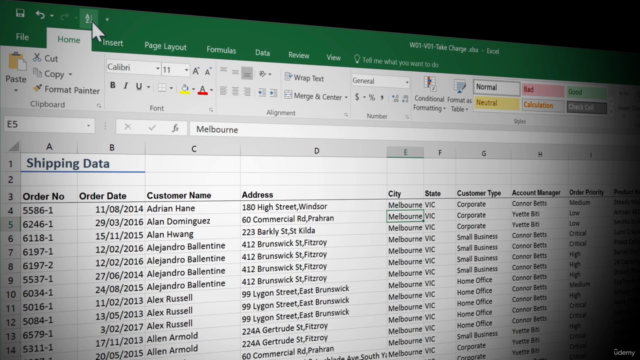Click the Undo arrow icon

[40, 15]
